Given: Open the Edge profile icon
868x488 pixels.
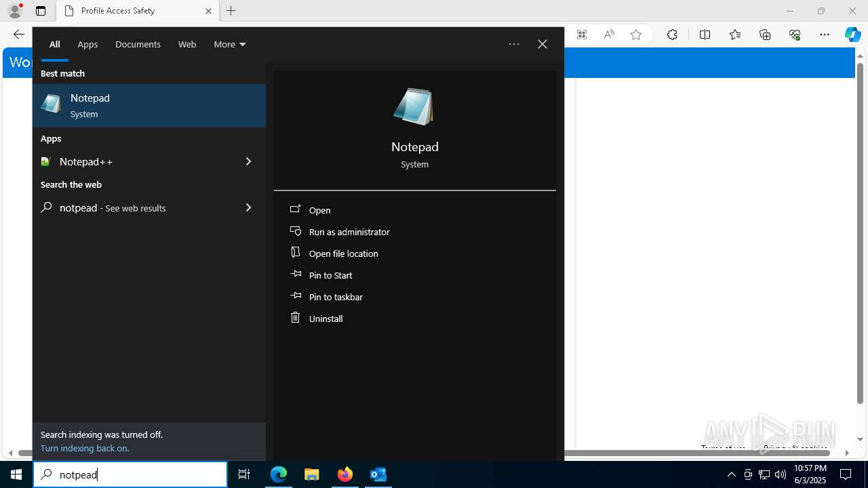Looking at the screenshot, I should (15, 11).
